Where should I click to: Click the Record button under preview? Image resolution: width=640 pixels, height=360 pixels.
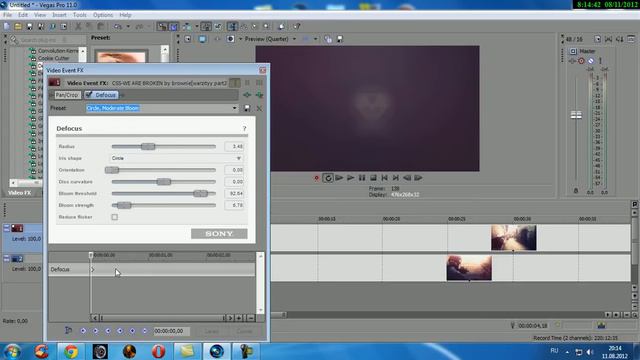[x=316, y=178]
